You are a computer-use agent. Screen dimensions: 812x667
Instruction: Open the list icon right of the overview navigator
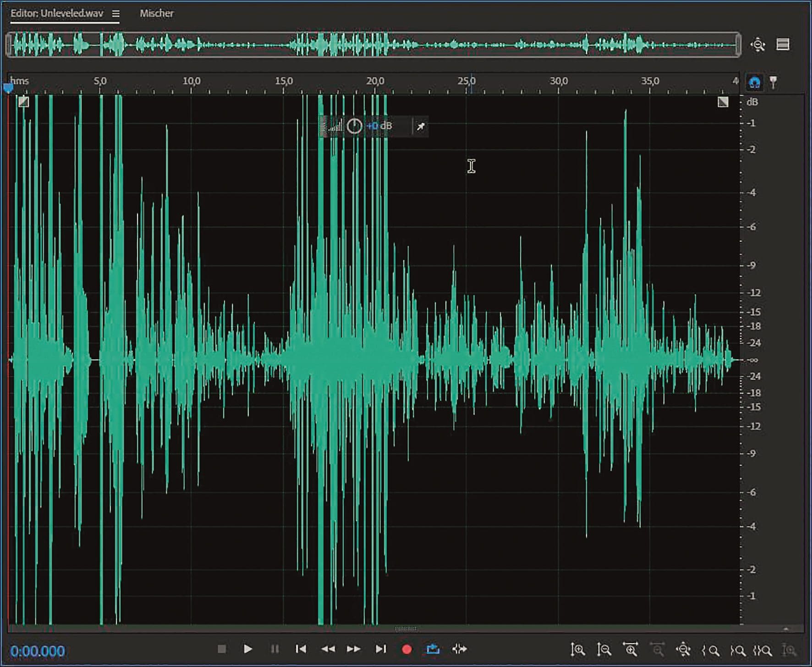(783, 44)
